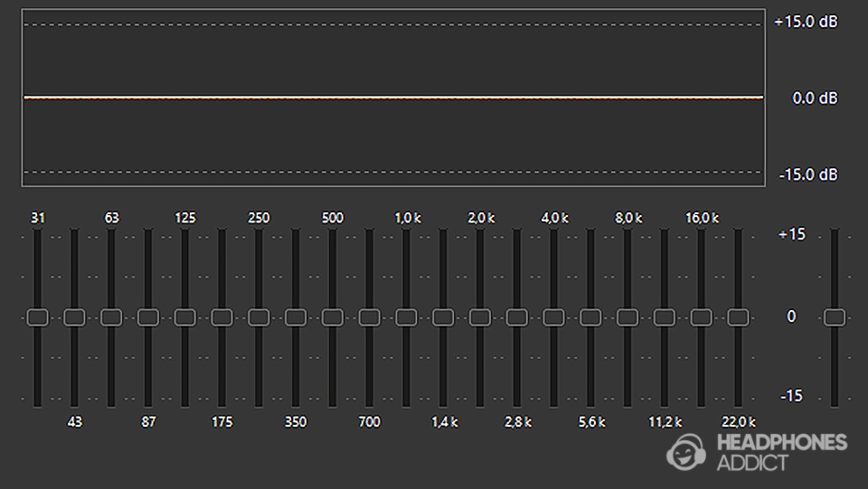The width and height of the screenshot is (868, 489).
Task: Click the 2,8k band slider handle
Action: point(516,317)
